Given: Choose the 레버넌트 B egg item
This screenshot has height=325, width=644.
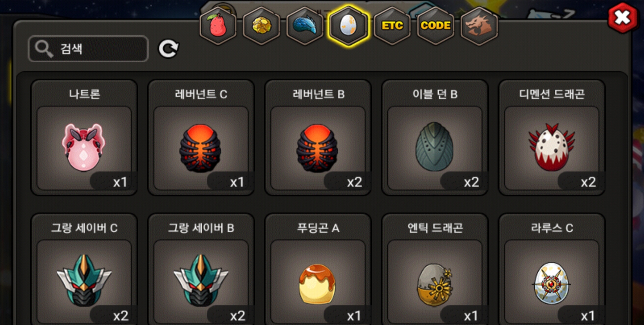Looking at the screenshot, I should click(x=318, y=138).
